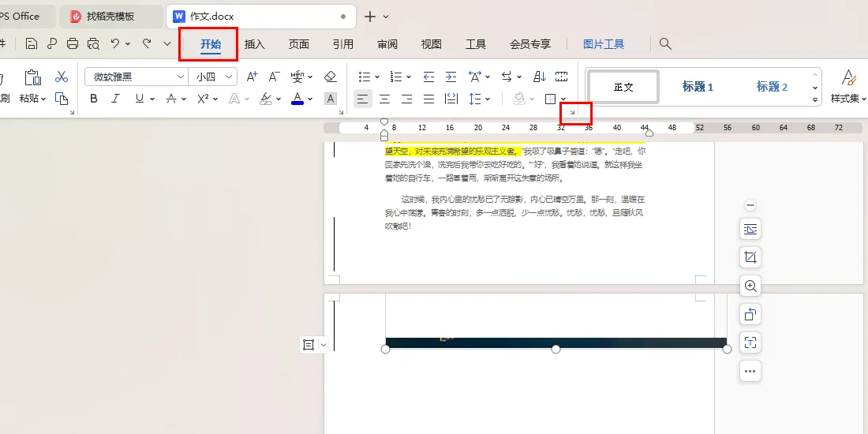Image resolution: width=868 pixels, height=434 pixels.
Task: Switch to the 引用 ribbon tab
Action: (343, 44)
